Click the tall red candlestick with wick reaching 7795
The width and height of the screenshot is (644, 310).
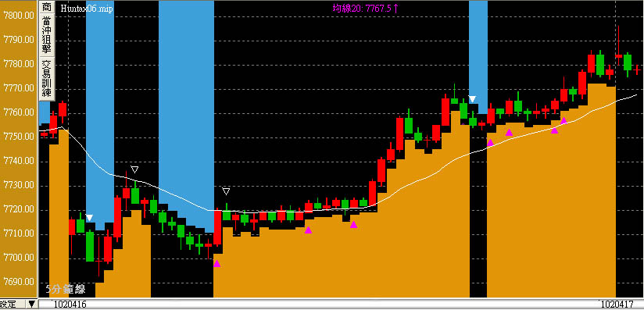pyautogui.click(x=618, y=45)
